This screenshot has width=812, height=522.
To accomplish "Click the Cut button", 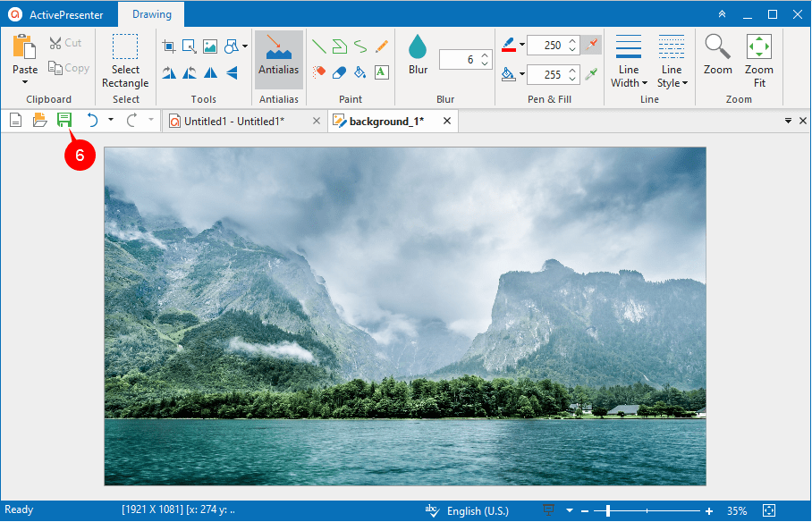I will pyautogui.click(x=66, y=43).
